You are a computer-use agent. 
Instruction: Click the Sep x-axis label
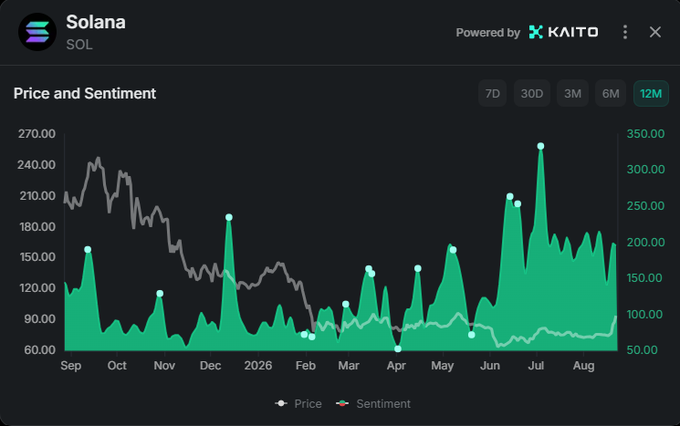pyautogui.click(x=71, y=365)
